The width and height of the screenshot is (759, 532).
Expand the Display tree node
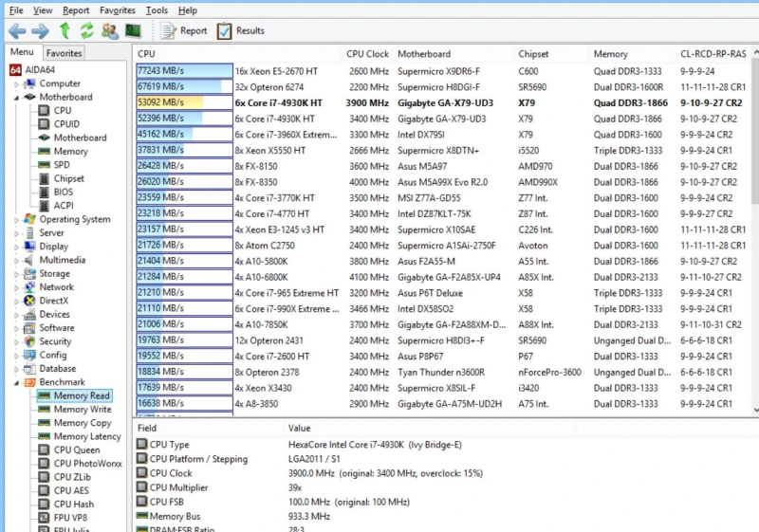[x=16, y=247]
